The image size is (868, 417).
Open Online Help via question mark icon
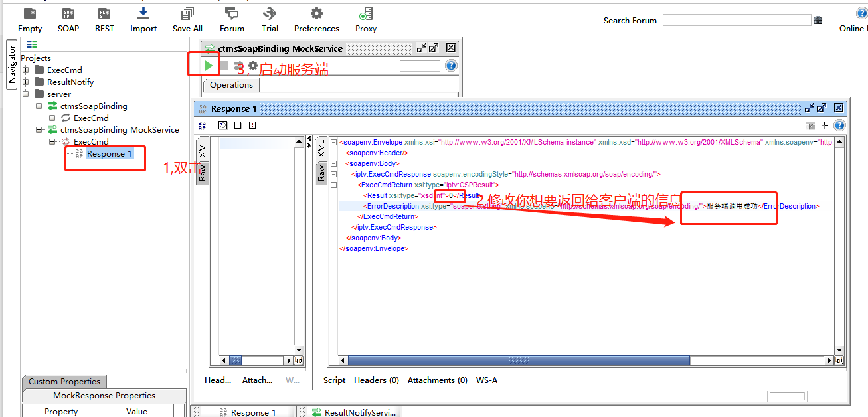point(861,12)
